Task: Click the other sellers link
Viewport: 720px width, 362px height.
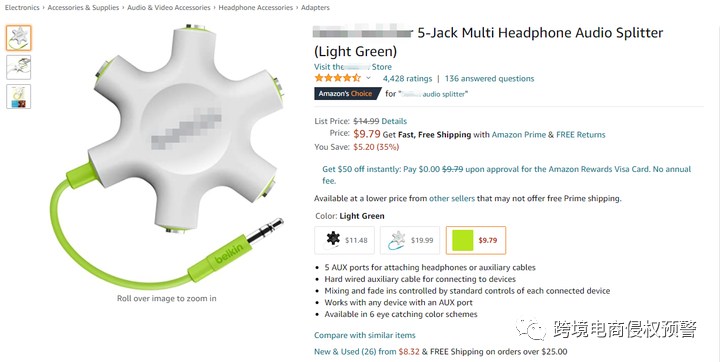Action: 452,198
